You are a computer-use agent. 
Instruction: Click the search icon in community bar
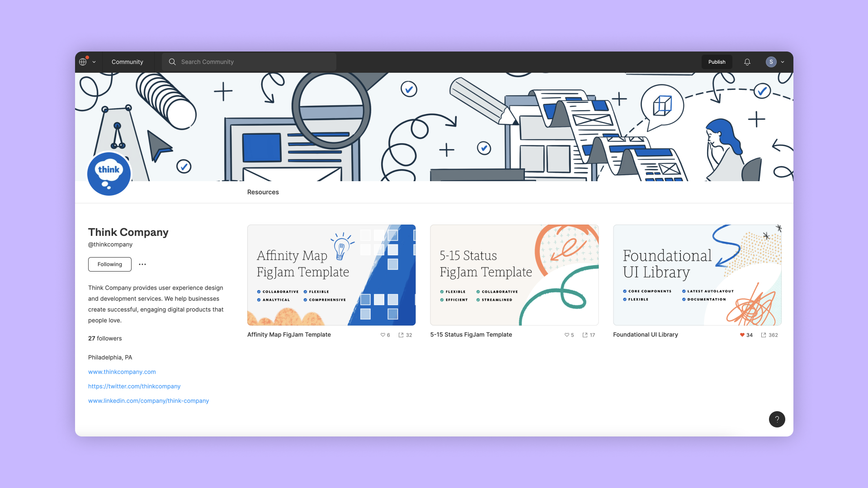click(x=172, y=61)
